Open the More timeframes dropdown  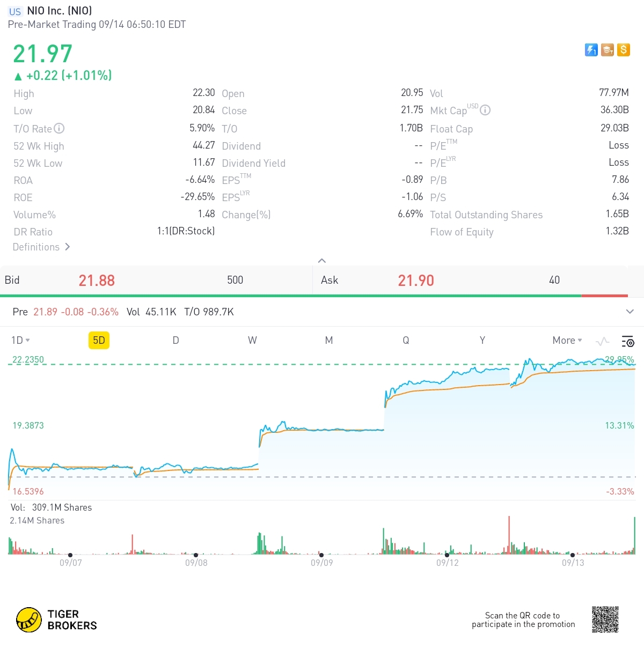tap(567, 340)
